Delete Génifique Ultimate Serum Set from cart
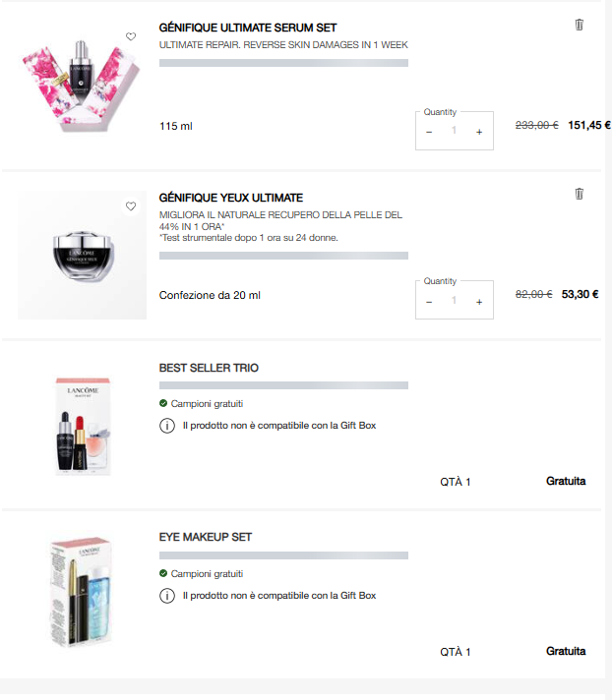The image size is (612, 700). (579, 25)
